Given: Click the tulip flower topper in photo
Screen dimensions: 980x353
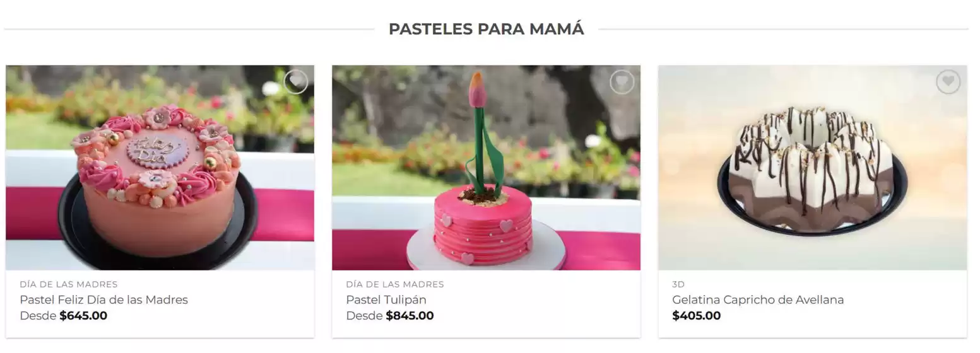Looking at the screenshot, I should click(x=478, y=90).
